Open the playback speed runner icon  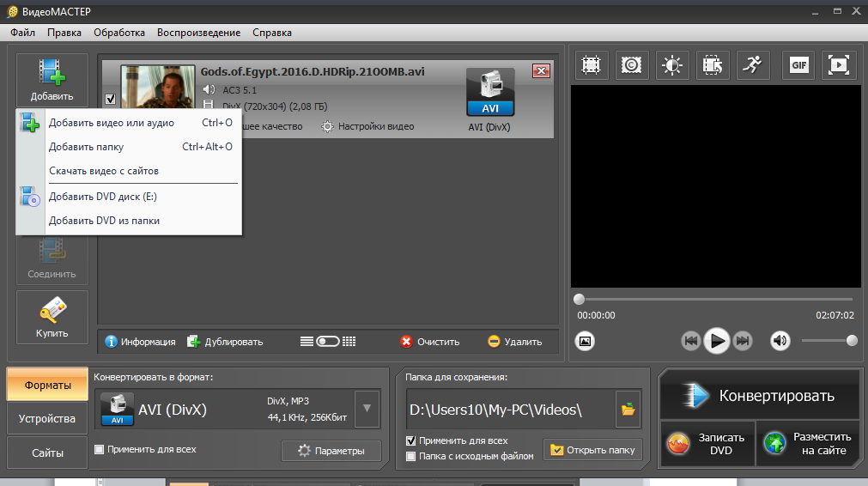753,65
